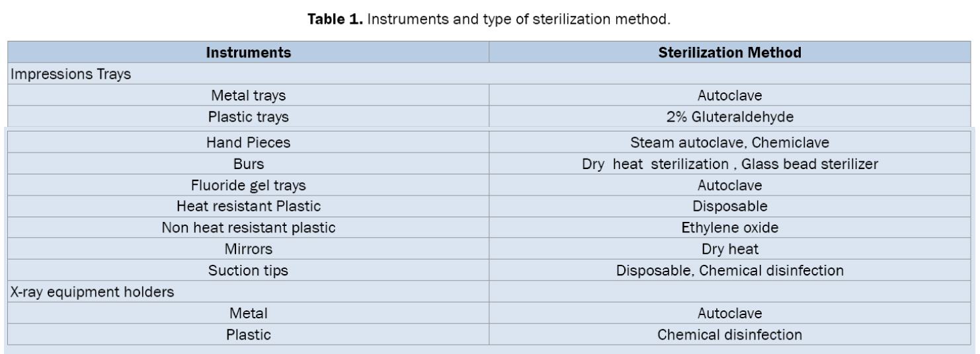The height and width of the screenshot is (354, 980).
Task: Click the Fluoride gel trays cell
Action: [x=249, y=185]
